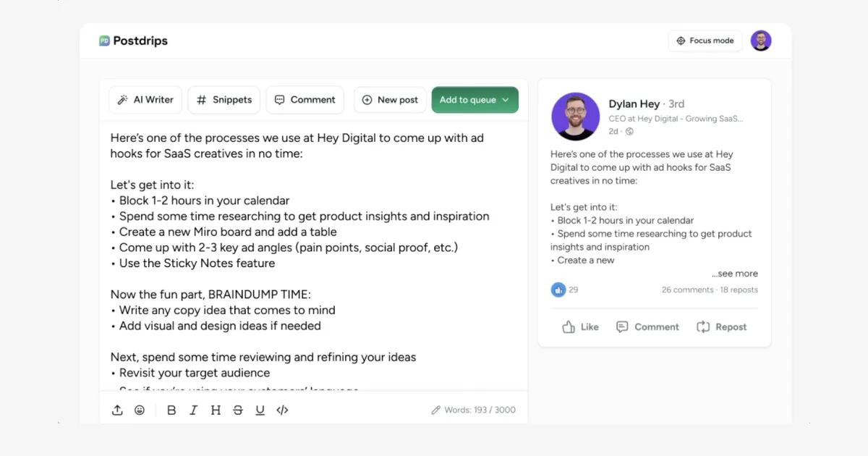Select the New post option
The image size is (868, 456).
click(390, 100)
